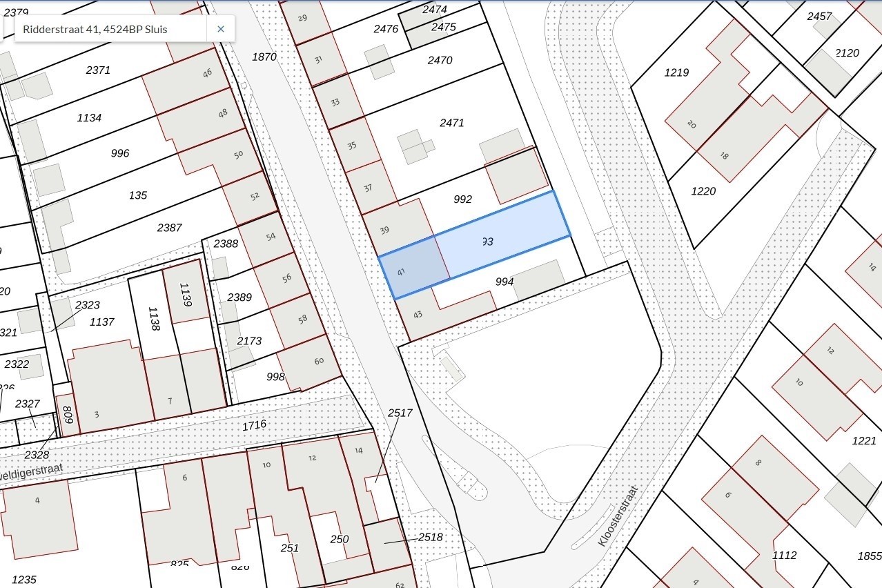Click parcel number 2475

[443, 27]
